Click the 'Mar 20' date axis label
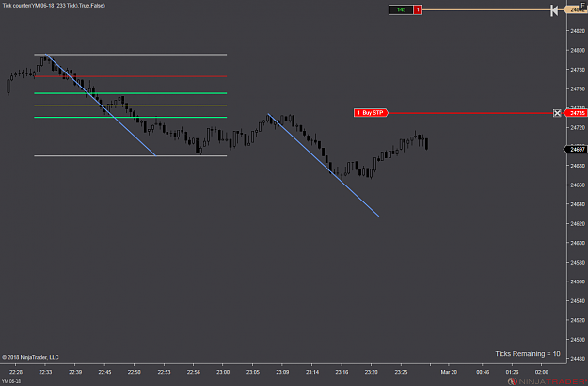 click(449, 372)
